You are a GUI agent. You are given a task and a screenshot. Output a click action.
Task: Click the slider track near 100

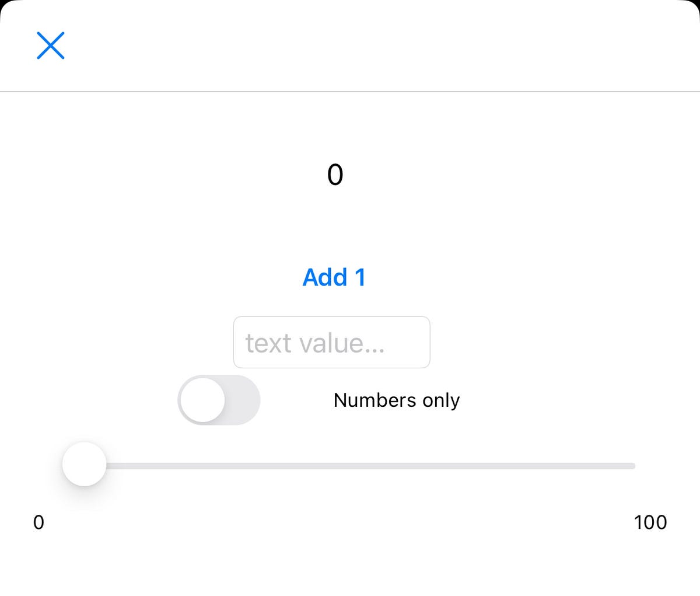point(618,465)
